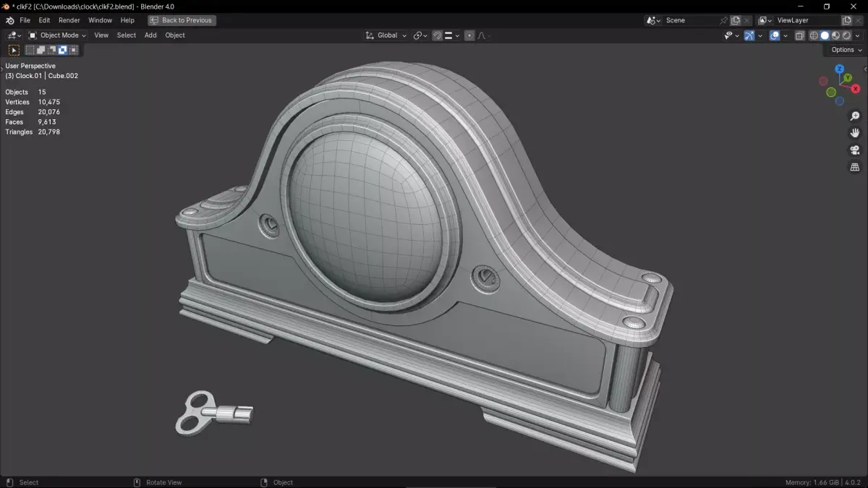868x488 pixels.
Task: Add a new view layer
Action: coord(847,20)
